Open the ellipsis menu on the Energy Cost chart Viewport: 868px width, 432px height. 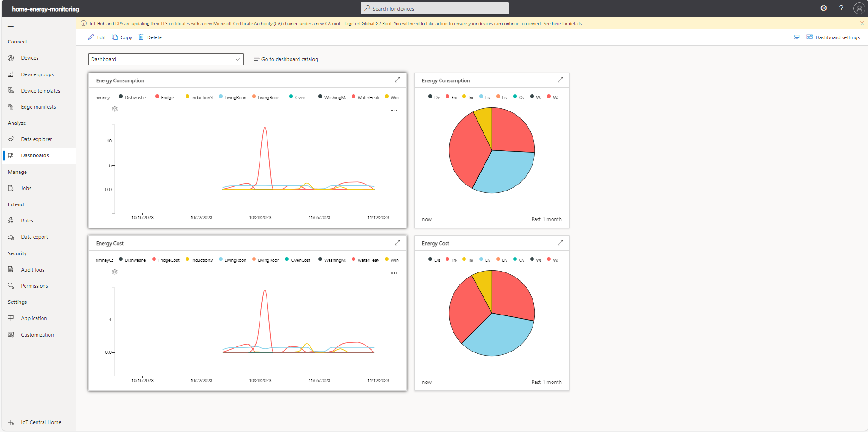click(x=394, y=273)
